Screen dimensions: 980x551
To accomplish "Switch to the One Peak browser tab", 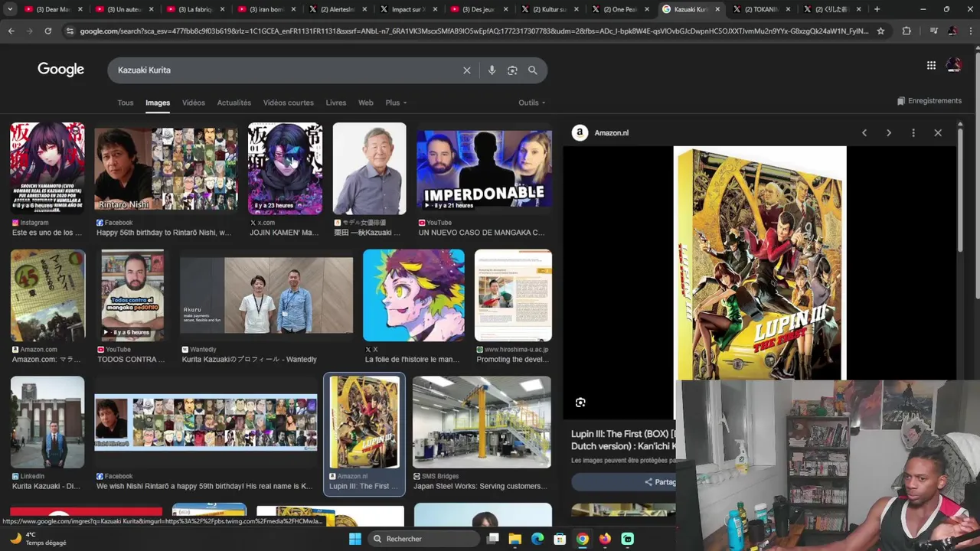I will point(619,9).
